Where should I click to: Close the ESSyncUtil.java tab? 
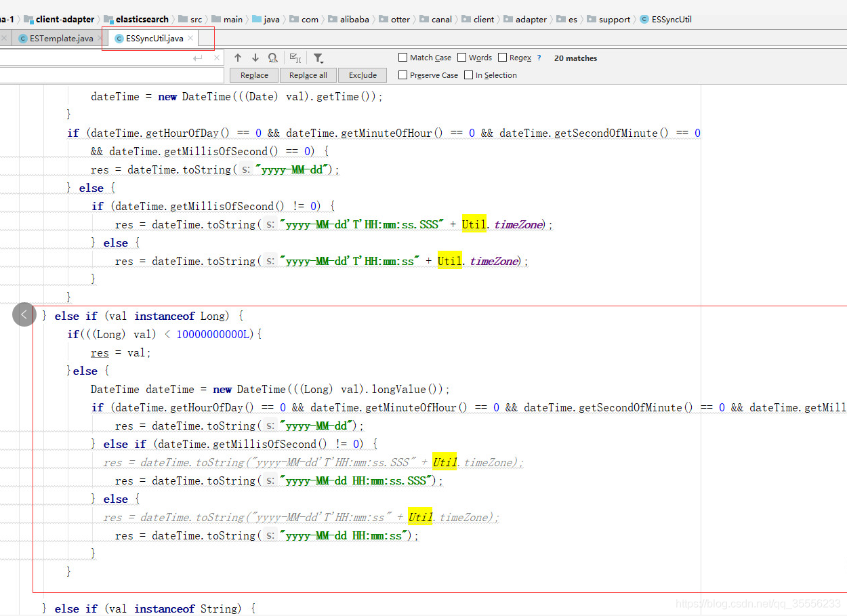click(191, 39)
